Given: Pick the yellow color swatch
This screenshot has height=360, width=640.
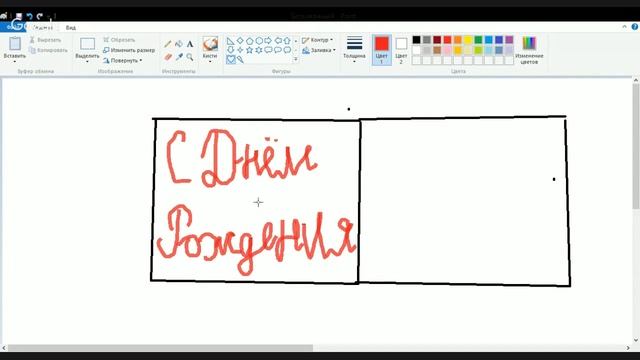Looking at the screenshot, I should (x=468, y=40).
